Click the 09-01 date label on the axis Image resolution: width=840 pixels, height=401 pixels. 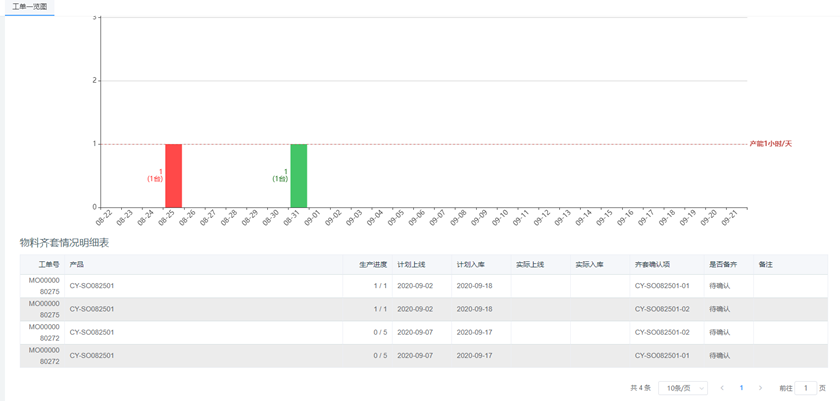click(x=311, y=217)
